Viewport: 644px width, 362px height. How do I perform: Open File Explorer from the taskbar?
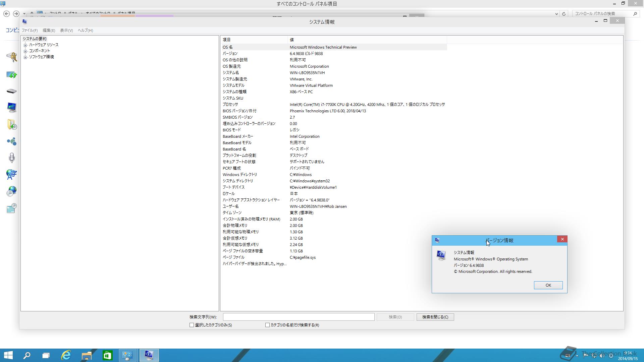point(87,355)
